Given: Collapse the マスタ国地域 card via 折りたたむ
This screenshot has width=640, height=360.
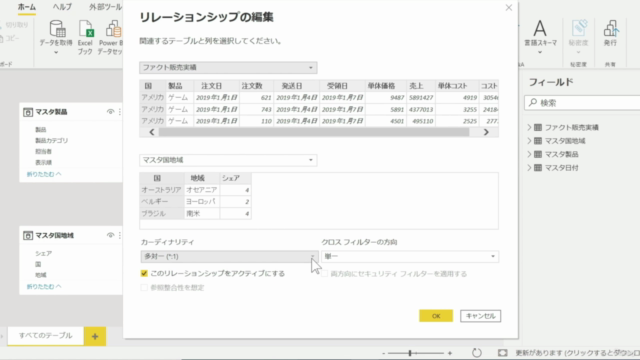Looking at the screenshot, I should 44,287.
